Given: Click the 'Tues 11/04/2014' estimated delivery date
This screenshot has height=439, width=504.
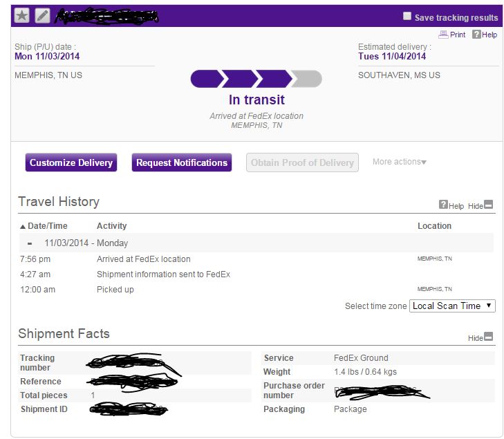Looking at the screenshot, I should coord(392,56).
